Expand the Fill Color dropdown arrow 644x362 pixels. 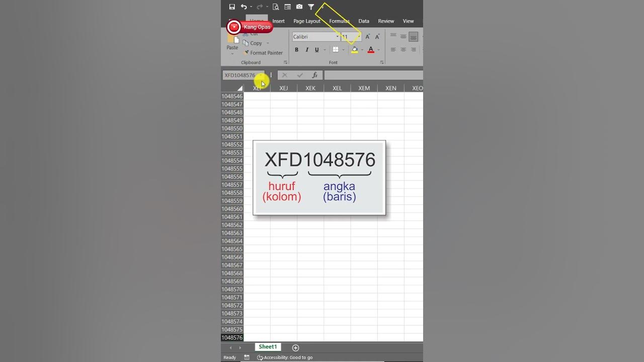tap(362, 50)
